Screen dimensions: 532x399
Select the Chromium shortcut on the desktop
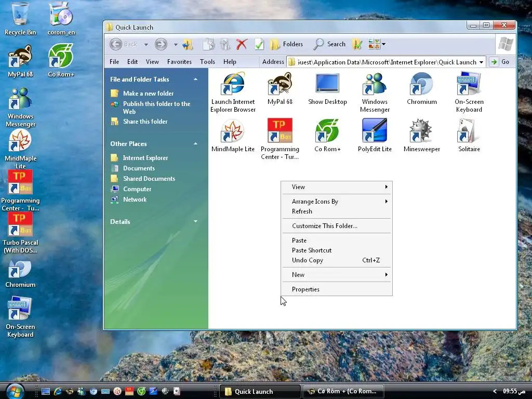(x=20, y=274)
